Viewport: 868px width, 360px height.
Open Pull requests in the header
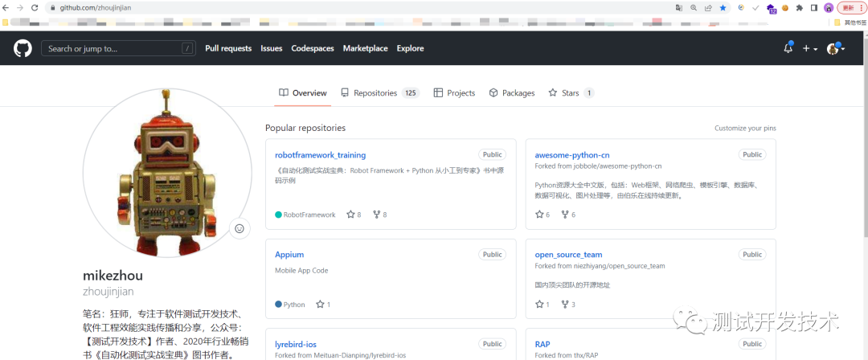click(228, 48)
